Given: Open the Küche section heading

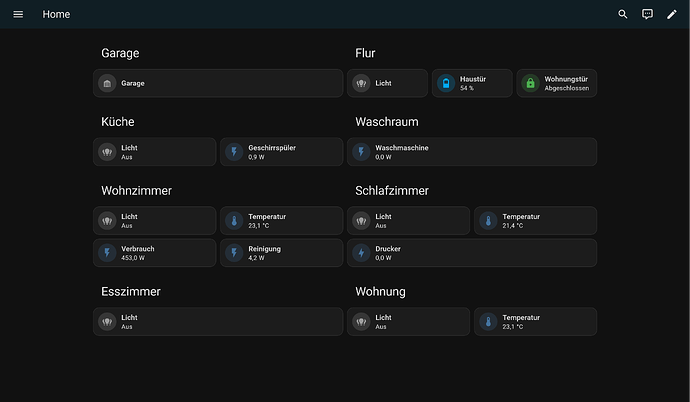Looking at the screenshot, I should tap(118, 122).
